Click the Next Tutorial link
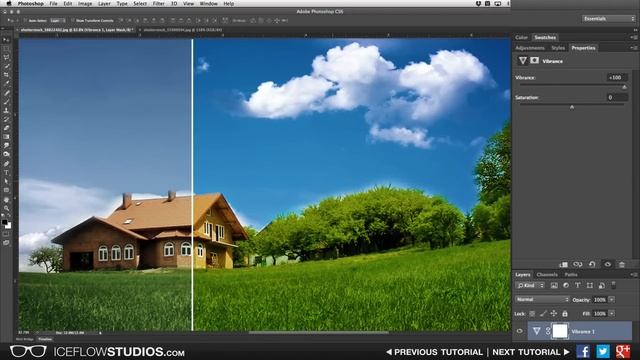Screen dimensions: 640x360 click(531, 352)
